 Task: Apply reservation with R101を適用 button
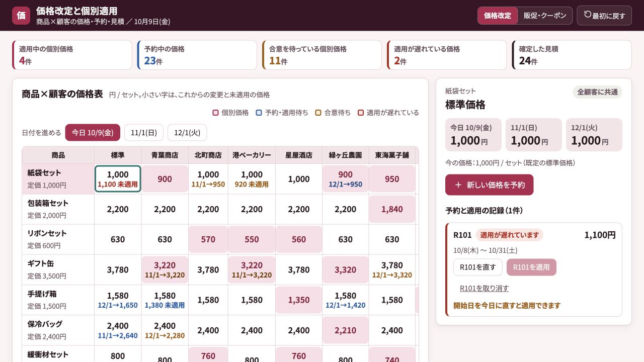point(531,267)
